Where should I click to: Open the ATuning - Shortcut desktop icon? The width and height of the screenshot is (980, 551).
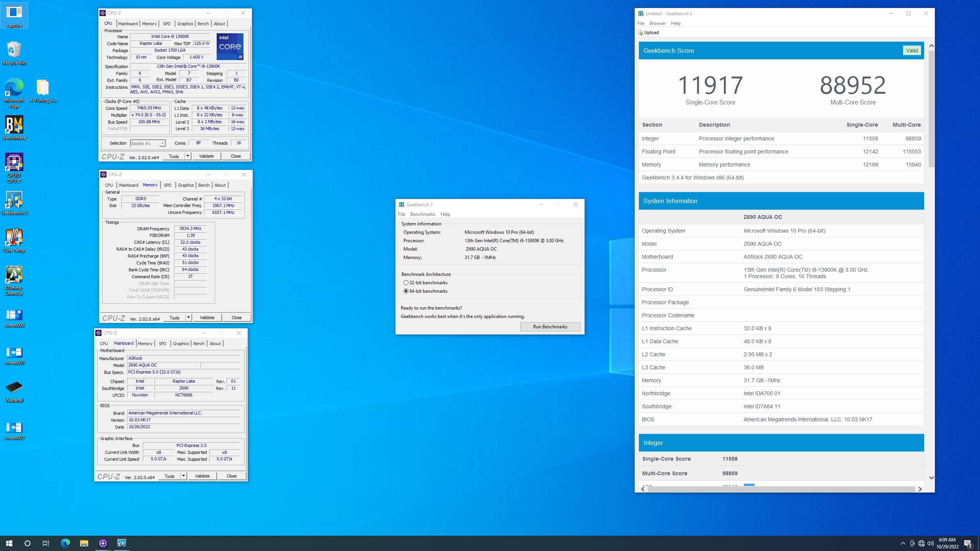[x=14, y=281]
